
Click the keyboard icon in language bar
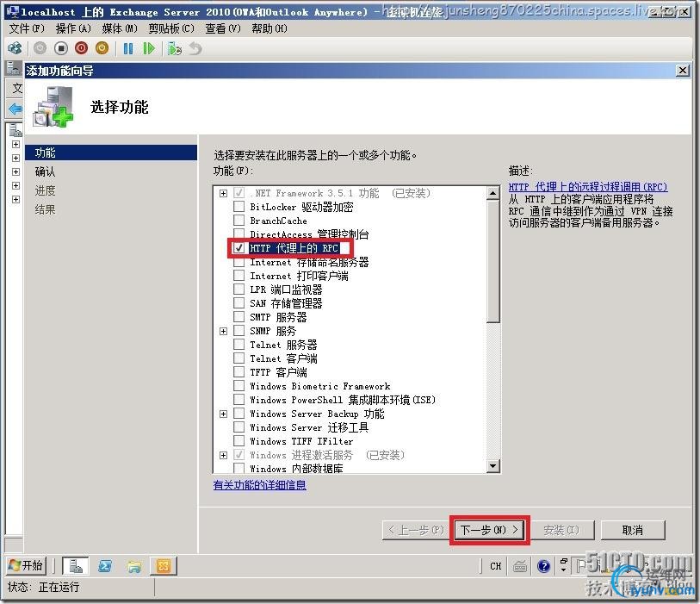[x=520, y=566]
